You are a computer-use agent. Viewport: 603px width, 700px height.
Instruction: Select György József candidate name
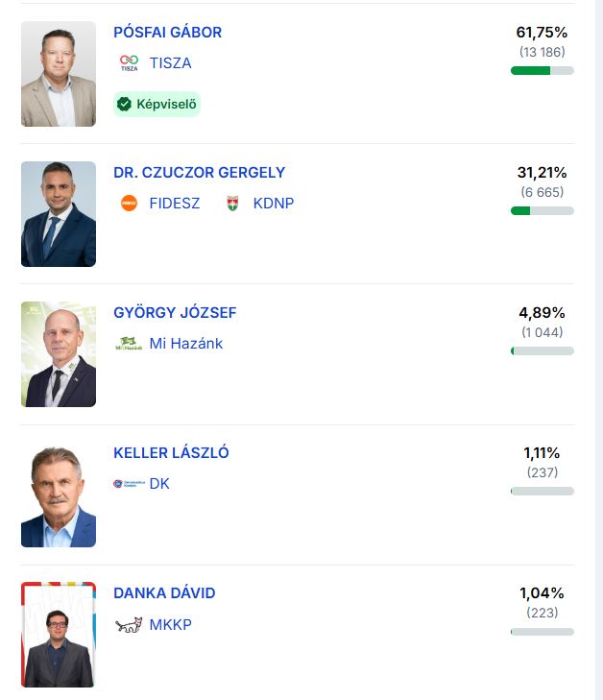[x=175, y=313]
